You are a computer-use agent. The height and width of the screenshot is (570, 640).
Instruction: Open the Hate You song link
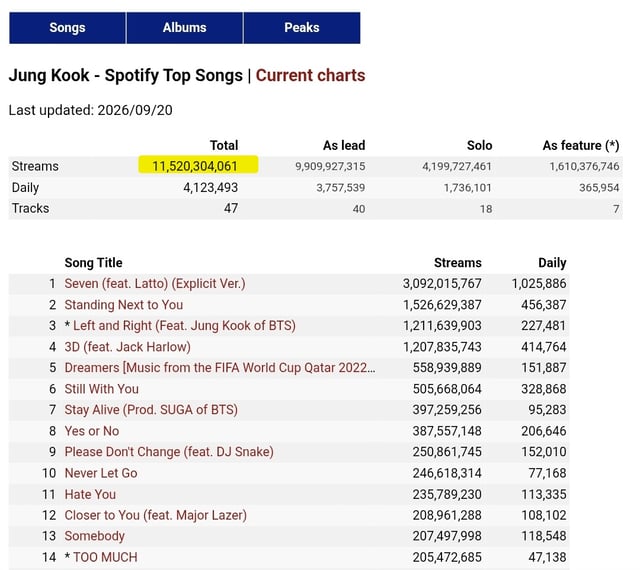pos(90,494)
